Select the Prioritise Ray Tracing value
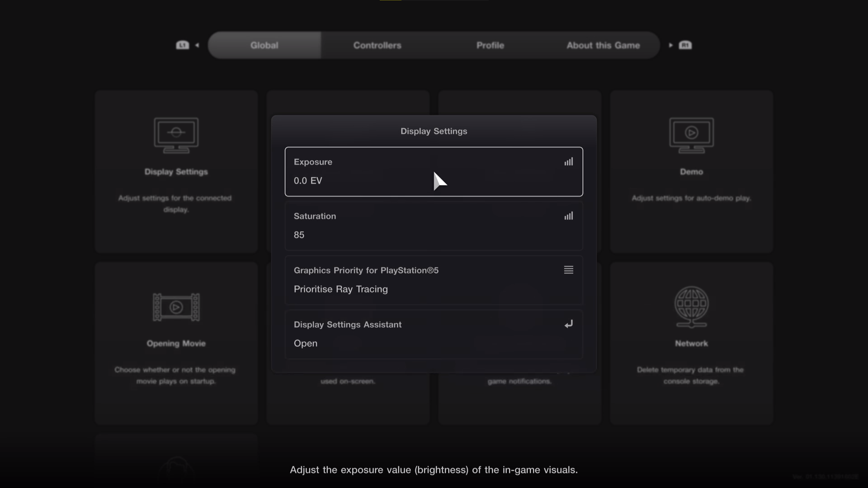The width and height of the screenshot is (868, 488). click(x=341, y=289)
